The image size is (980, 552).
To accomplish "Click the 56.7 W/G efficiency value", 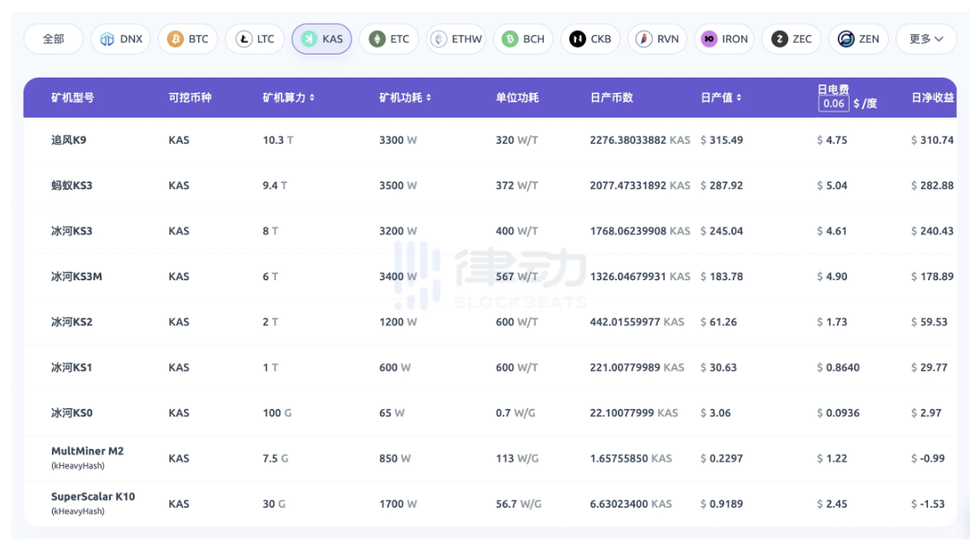I will coord(519,504).
